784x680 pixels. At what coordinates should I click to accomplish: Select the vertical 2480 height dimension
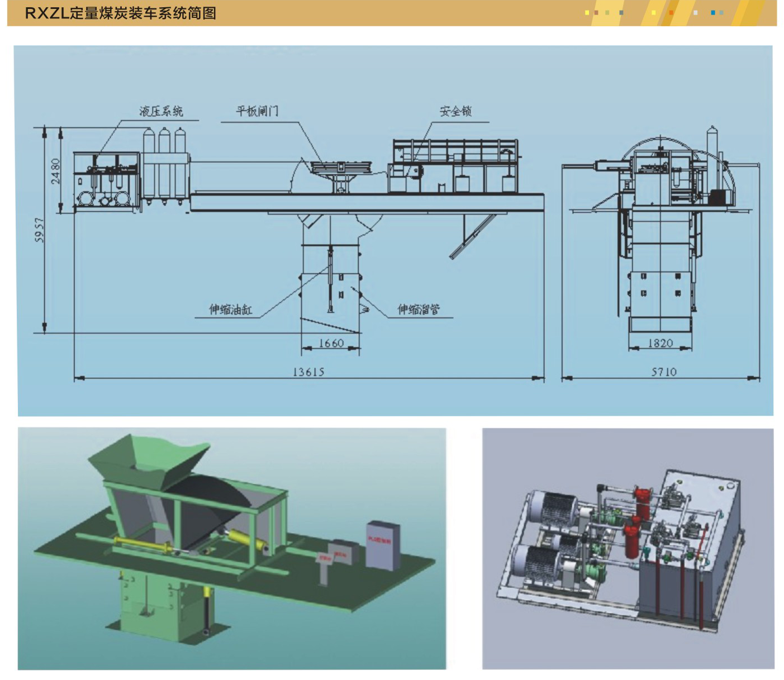point(55,170)
